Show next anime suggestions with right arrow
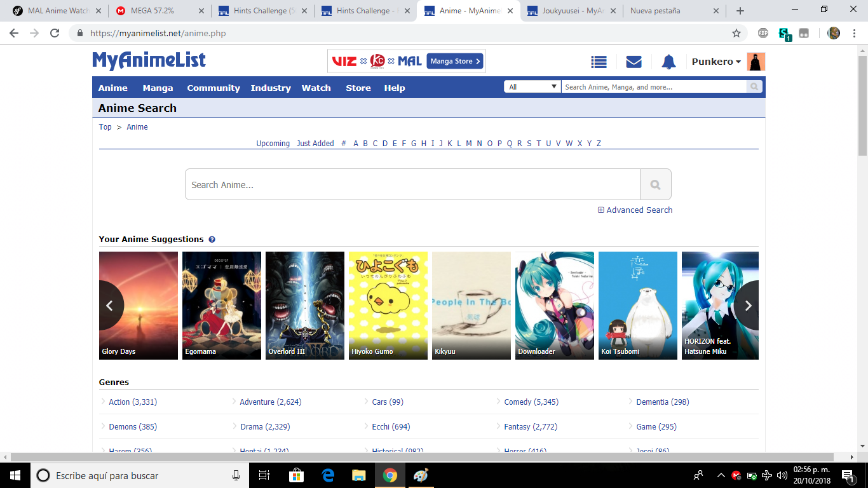 pyautogui.click(x=748, y=306)
